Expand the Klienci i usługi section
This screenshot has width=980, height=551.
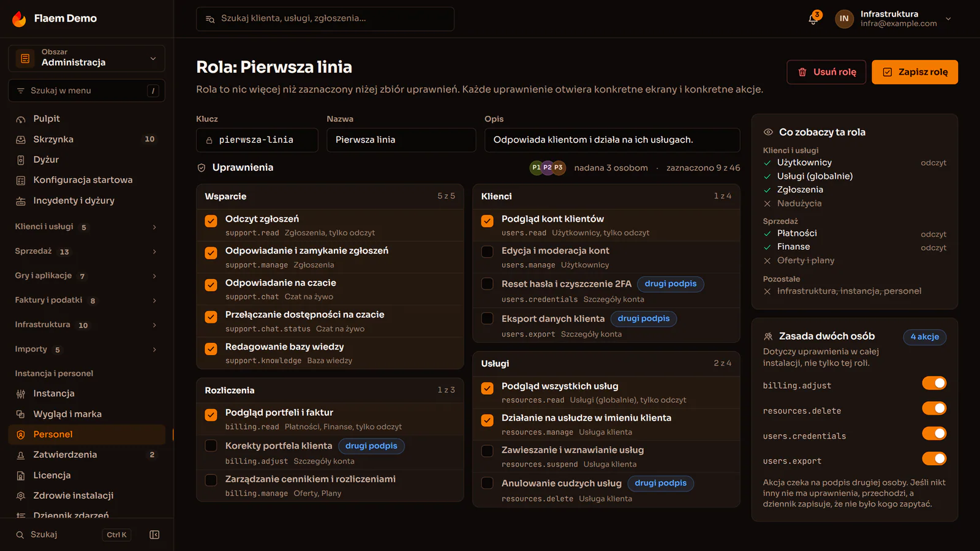(87, 227)
